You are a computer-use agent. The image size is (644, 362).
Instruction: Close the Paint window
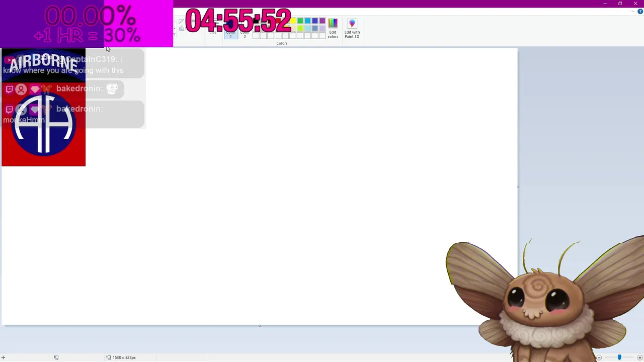(x=635, y=4)
